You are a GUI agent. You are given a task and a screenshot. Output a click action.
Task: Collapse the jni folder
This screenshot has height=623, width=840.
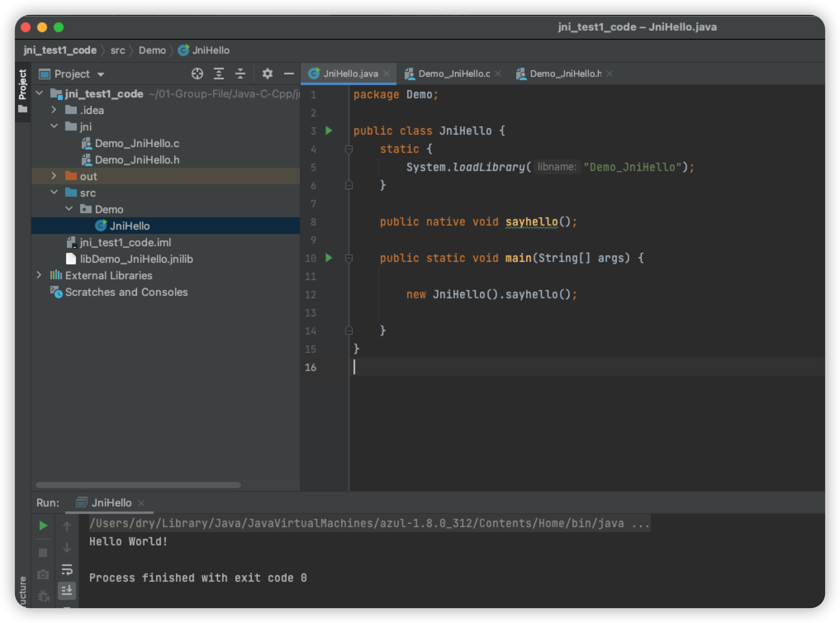click(54, 126)
